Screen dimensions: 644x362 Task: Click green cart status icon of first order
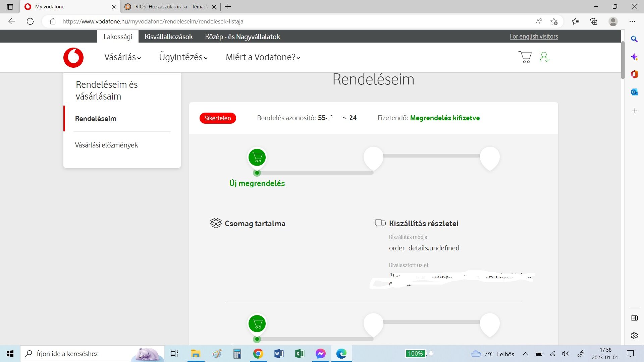[x=257, y=158]
